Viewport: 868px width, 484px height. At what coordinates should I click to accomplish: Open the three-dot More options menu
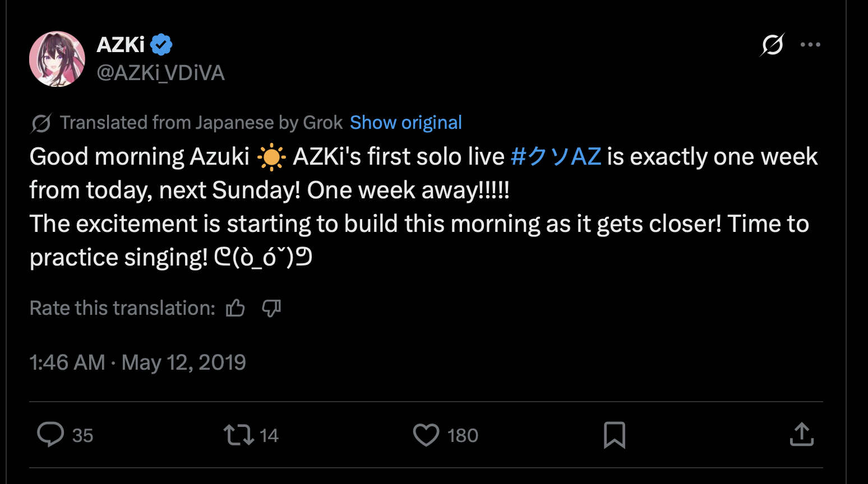[810, 45]
